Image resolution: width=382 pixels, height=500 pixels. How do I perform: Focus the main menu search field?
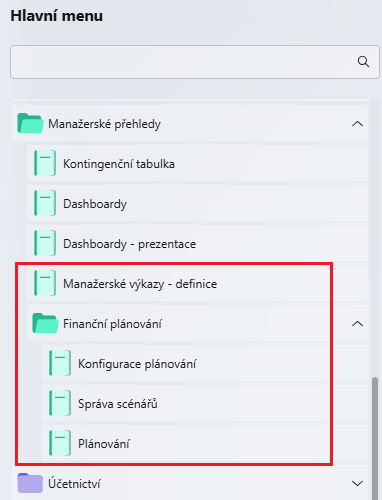195,62
